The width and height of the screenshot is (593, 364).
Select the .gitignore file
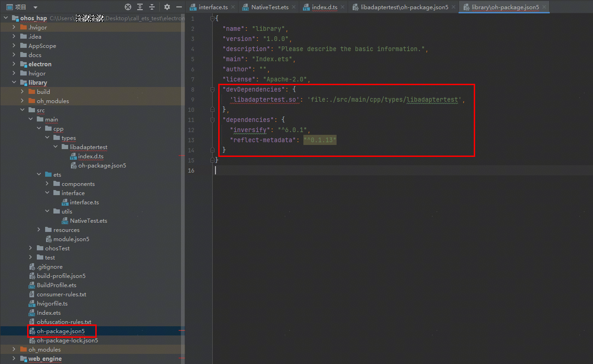50,267
